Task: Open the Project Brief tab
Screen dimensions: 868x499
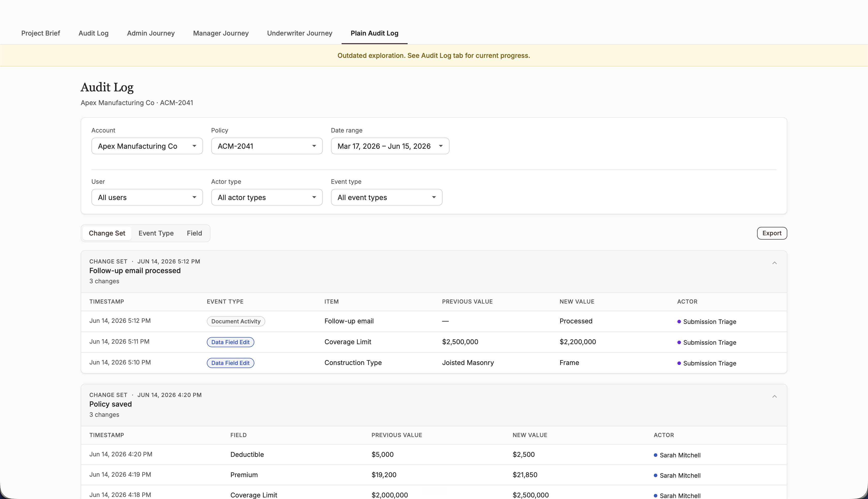Action: pos(40,33)
